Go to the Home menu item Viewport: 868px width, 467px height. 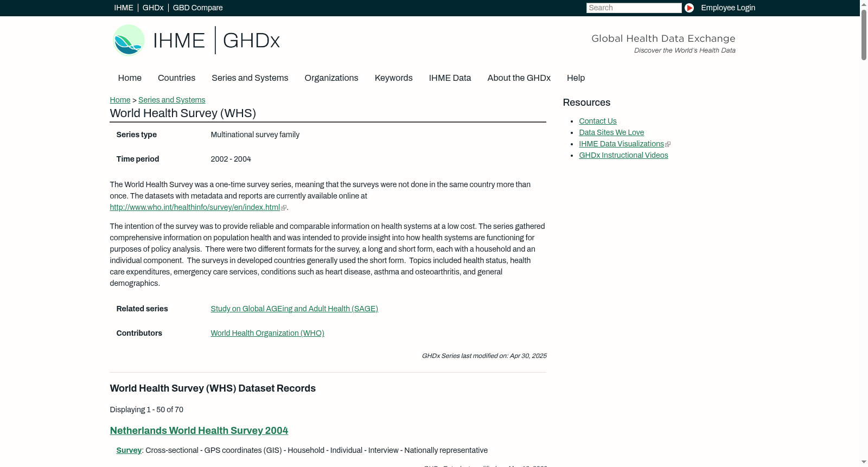(130, 78)
